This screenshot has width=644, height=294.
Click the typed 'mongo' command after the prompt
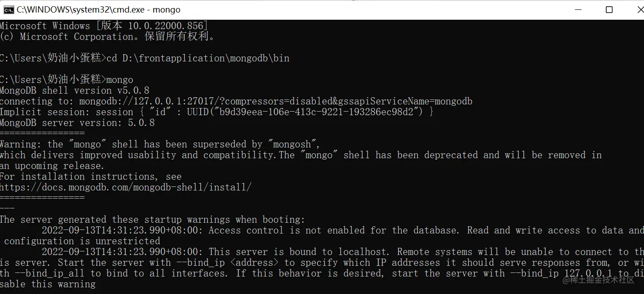pos(120,80)
